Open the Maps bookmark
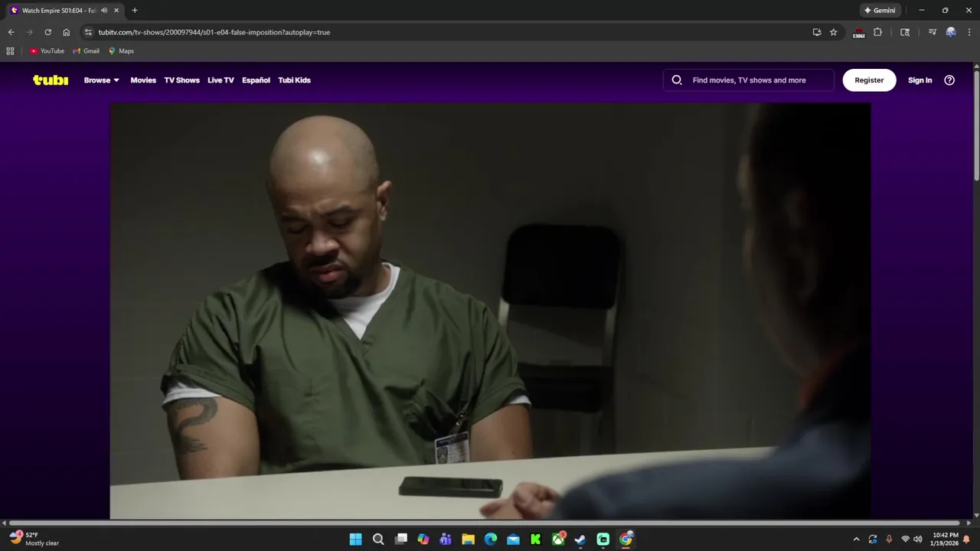The image size is (980, 551). 121,51
